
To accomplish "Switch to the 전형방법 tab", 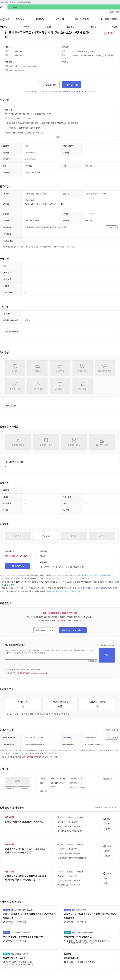I will 93,27.
